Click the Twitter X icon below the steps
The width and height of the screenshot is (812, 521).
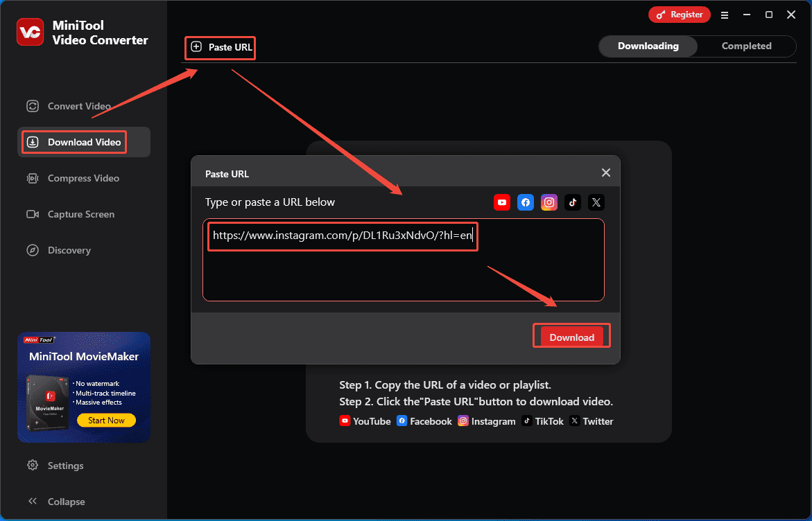[x=574, y=421]
